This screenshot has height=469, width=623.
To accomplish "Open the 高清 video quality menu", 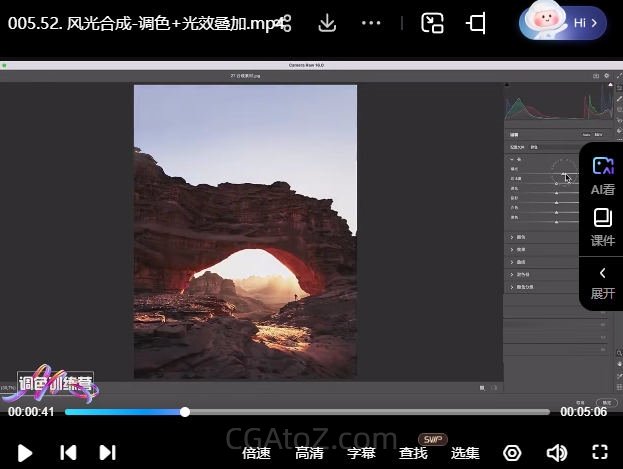I will [x=309, y=453].
